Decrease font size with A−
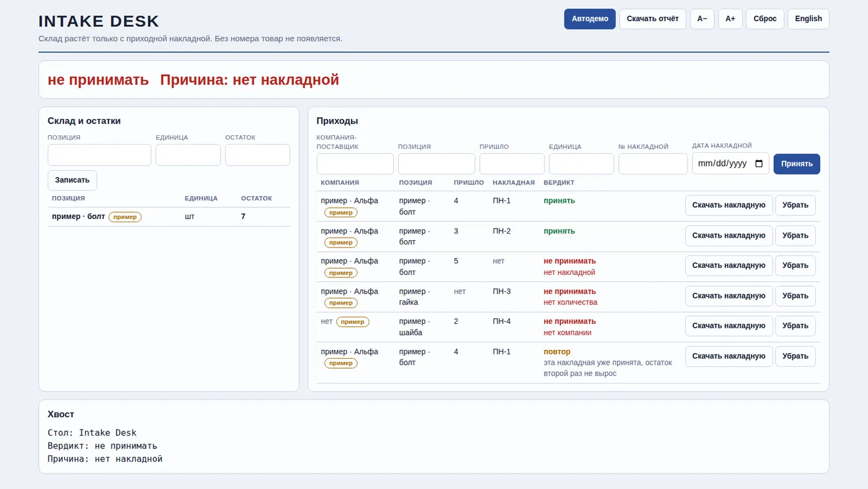Image resolution: width=868 pixels, height=489 pixels. click(x=702, y=19)
